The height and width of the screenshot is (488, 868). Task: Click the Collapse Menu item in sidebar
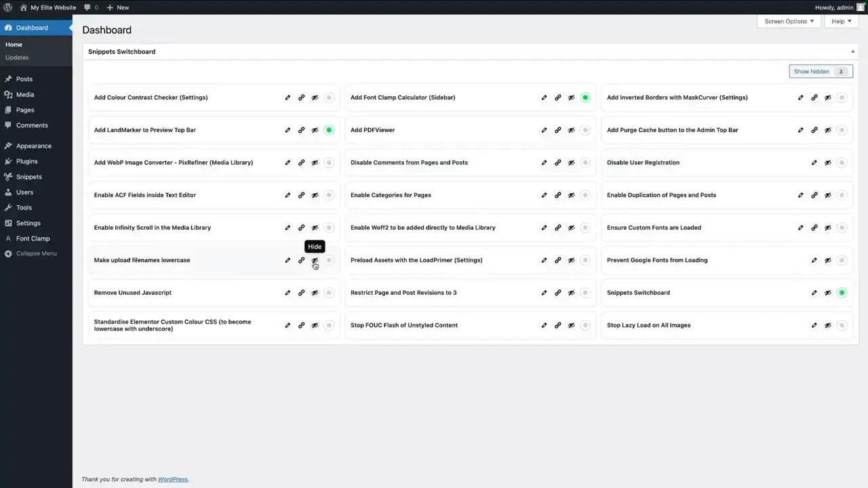coord(36,253)
